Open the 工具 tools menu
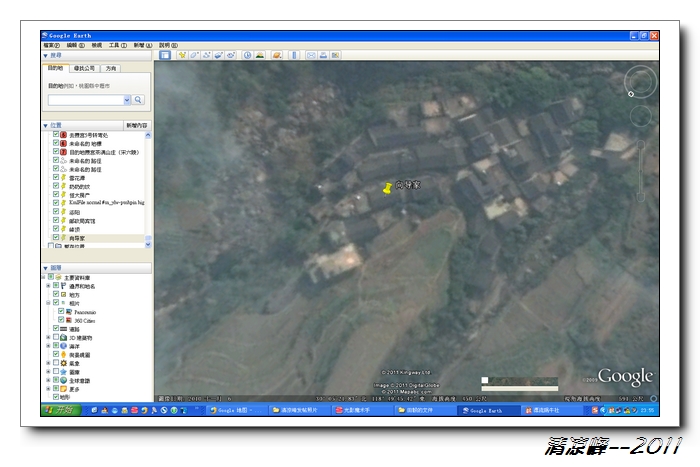Screen dimensions: 700x467 (x=118, y=46)
